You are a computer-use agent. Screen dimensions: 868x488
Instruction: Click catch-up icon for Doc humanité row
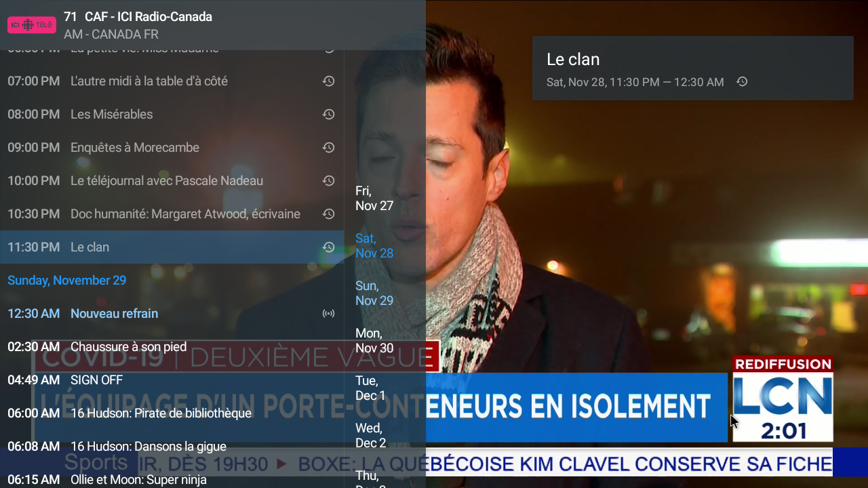328,214
